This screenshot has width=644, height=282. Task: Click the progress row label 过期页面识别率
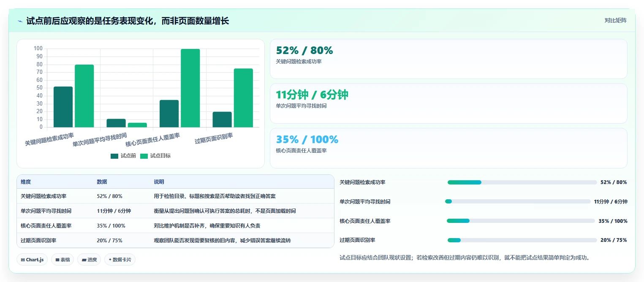pyautogui.click(x=357, y=240)
